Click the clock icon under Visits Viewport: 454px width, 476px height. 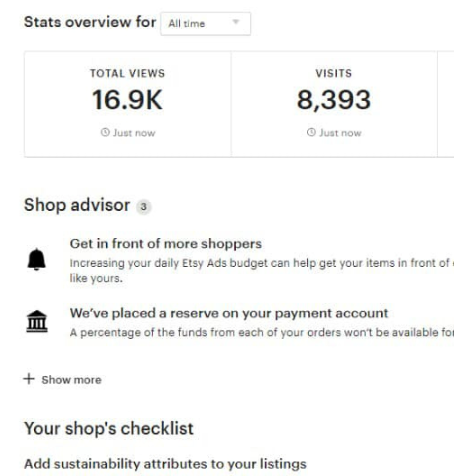(311, 132)
